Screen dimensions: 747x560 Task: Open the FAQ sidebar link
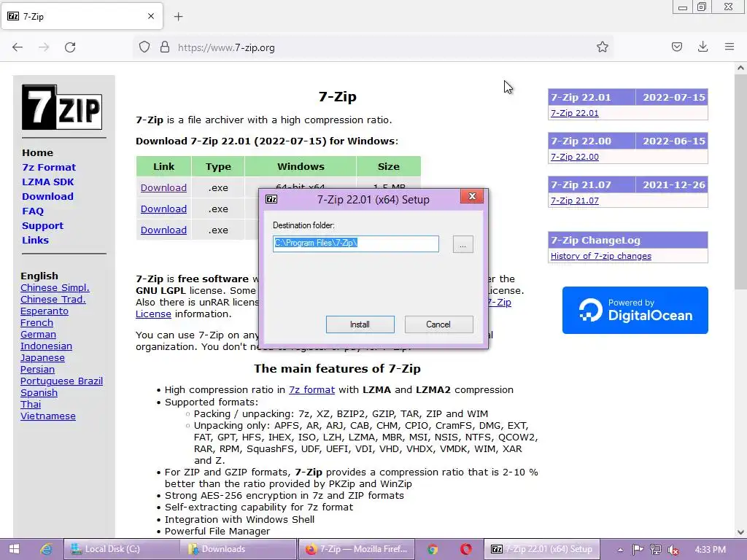click(x=32, y=211)
